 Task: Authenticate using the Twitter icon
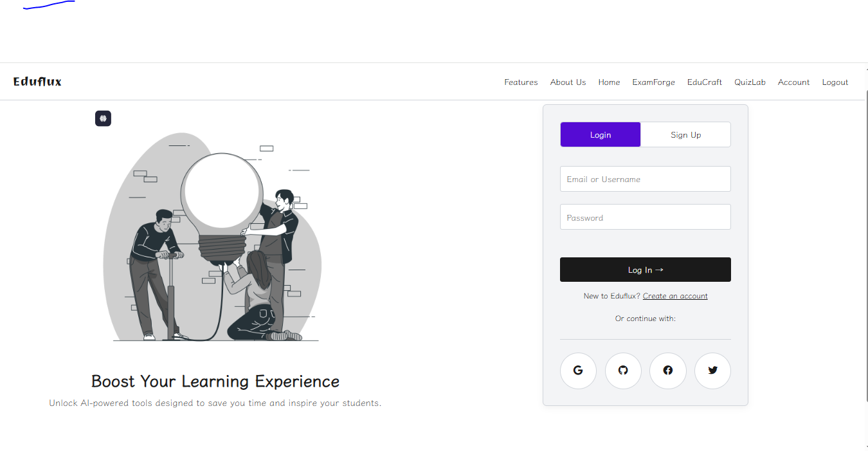(712, 371)
